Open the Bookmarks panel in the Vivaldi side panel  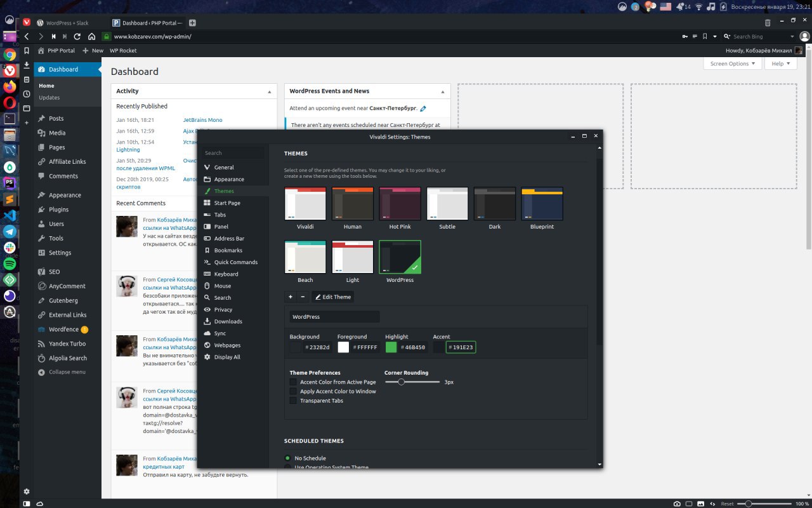click(x=27, y=50)
